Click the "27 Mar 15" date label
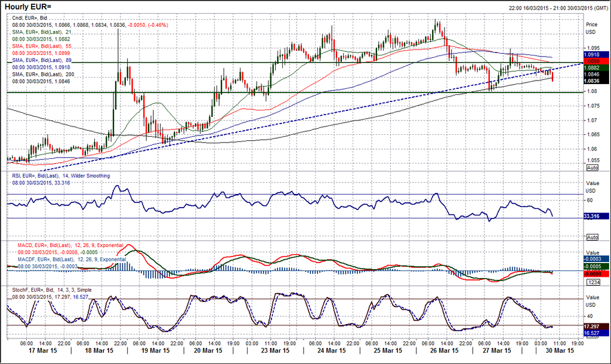The height and width of the screenshot is (364, 611). [497, 350]
